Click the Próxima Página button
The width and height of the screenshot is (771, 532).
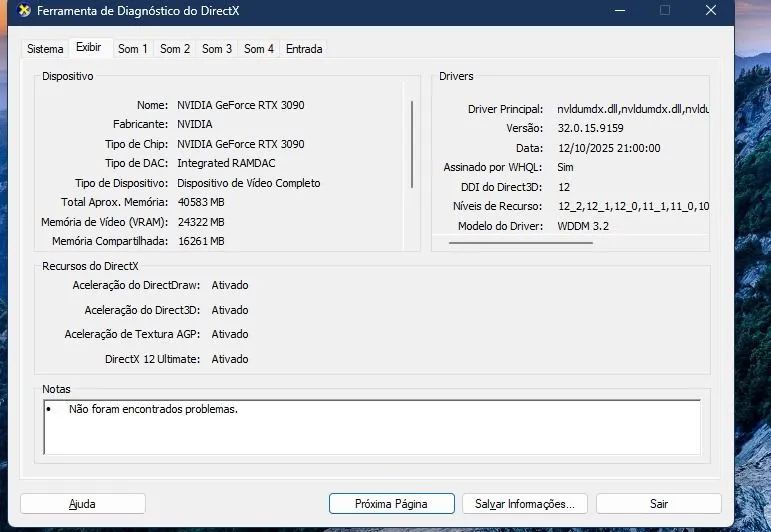pyautogui.click(x=391, y=504)
